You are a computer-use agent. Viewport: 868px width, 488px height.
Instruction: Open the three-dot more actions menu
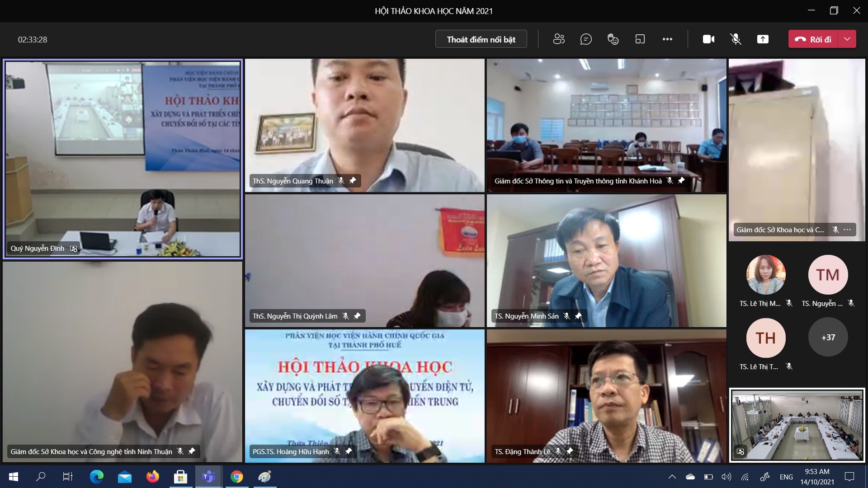667,39
